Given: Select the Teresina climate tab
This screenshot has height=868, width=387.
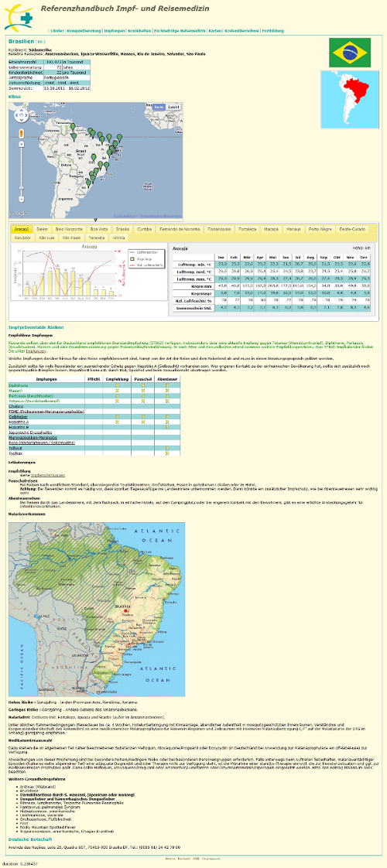Looking at the screenshot, I should click(x=98, y=237).
